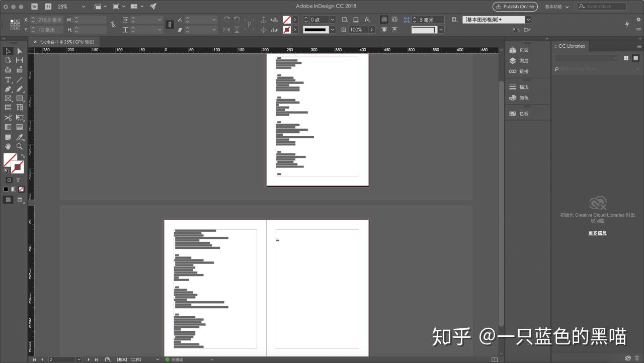Pick up the Hand tool

coord(8,146)
